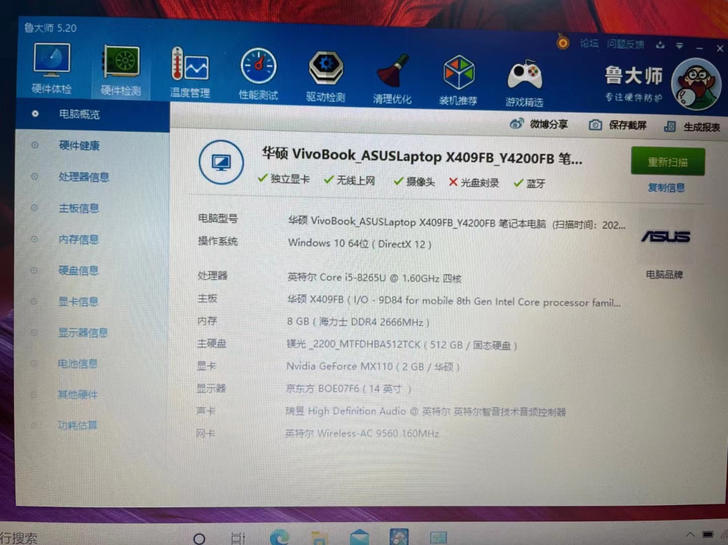Click the 电脑品牌 label under the logo
The image size is (728, 545).
pyautogui.click(x=664, y=274)
